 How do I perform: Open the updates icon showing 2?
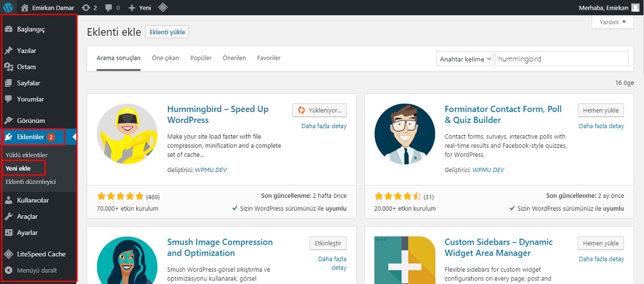86,8
